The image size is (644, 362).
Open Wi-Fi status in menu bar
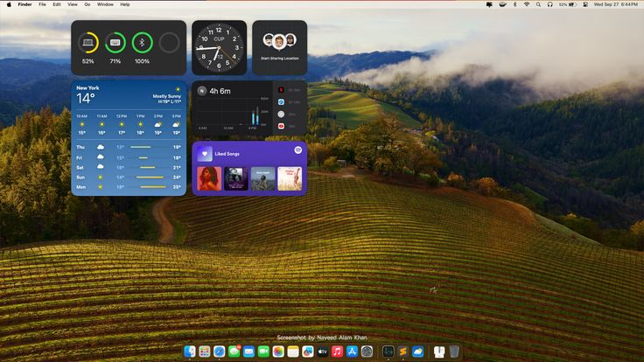click(527, 4)
